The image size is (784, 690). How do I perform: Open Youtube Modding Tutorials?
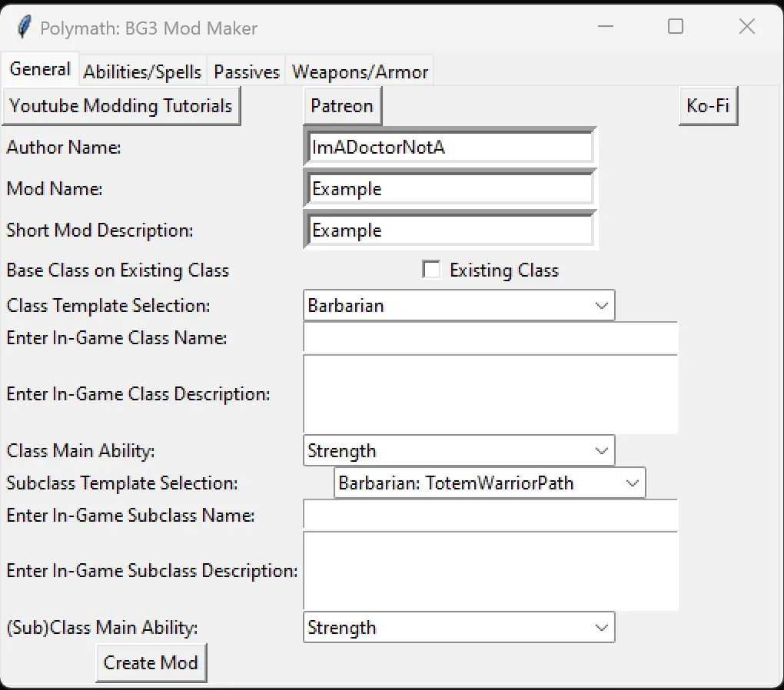(121, 105)
